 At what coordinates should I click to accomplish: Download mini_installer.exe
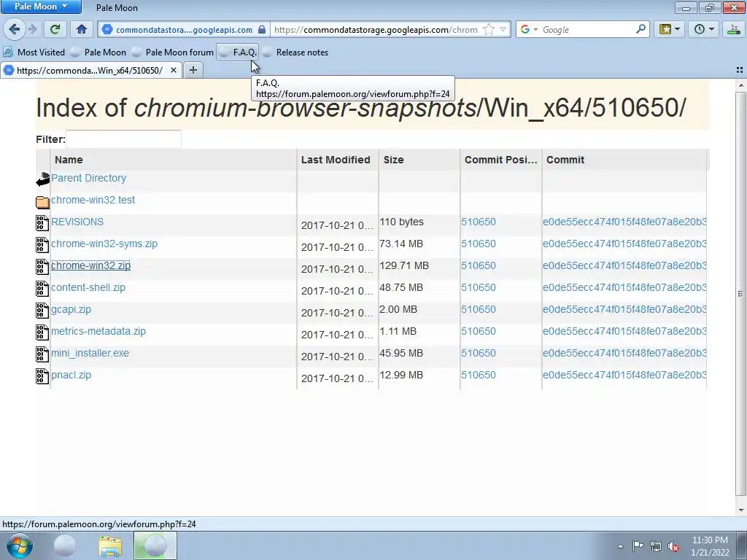(90, 354)
